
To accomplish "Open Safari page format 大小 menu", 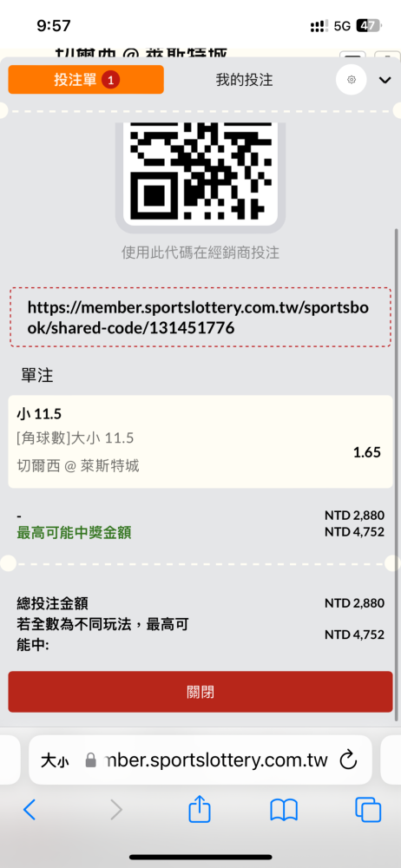I will coord(55,760).
